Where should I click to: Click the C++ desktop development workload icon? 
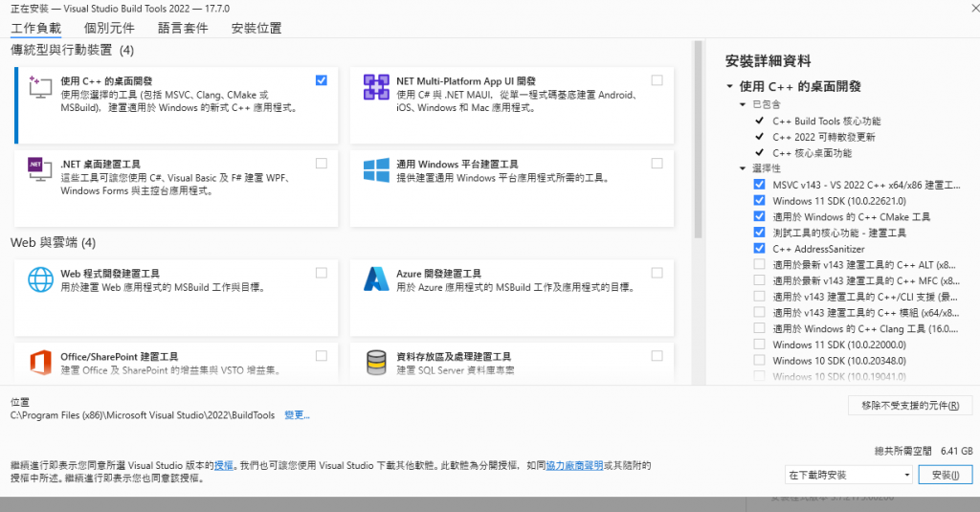click(x=40, y=87)
